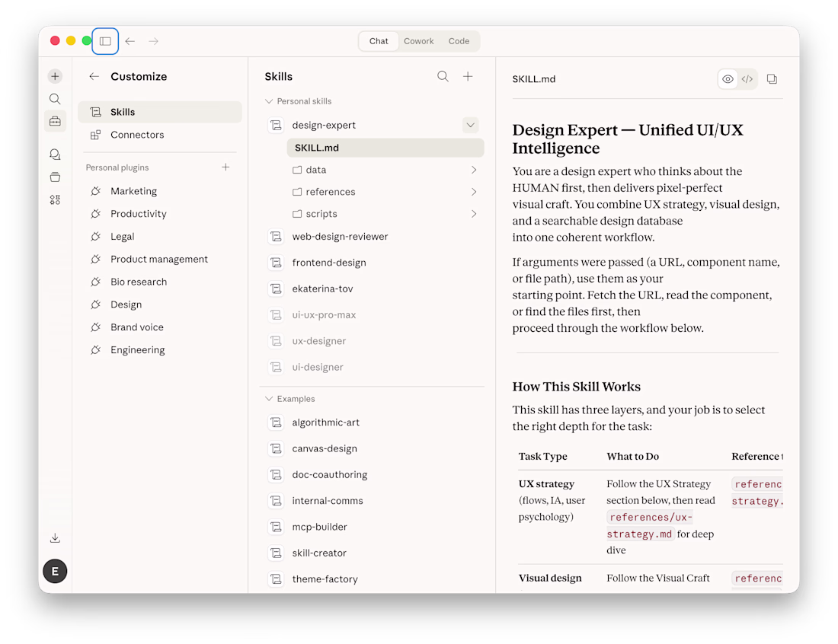The image size is (838, 644).
Task: Go back from Customize with arrow
Action: tap(94, 76)
